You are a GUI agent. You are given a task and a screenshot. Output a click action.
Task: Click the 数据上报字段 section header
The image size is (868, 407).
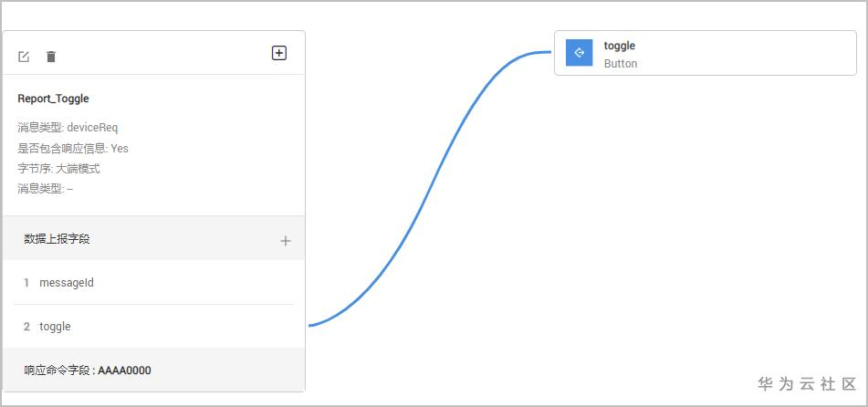point(57,239)
